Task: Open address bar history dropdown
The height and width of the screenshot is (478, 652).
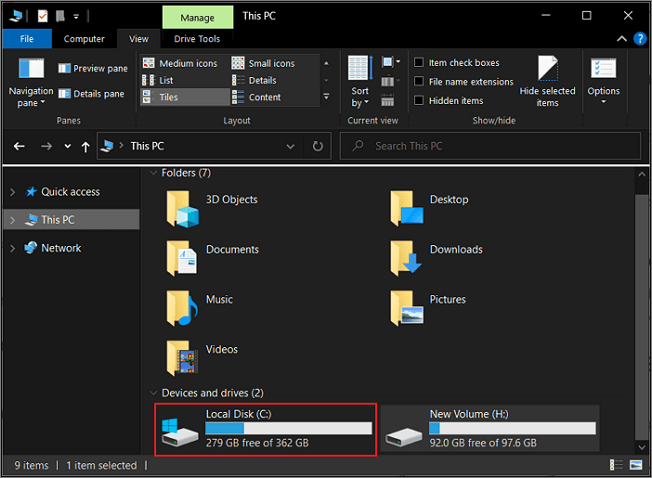Action: point(290,146)
